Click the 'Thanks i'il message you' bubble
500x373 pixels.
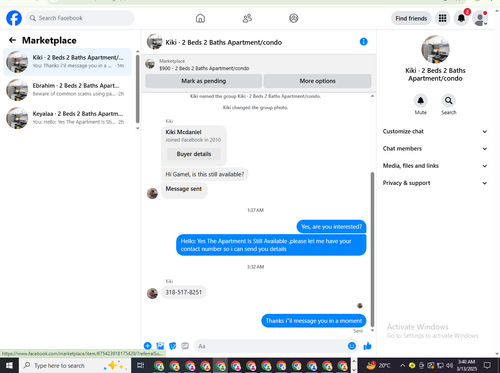[314, 321]
